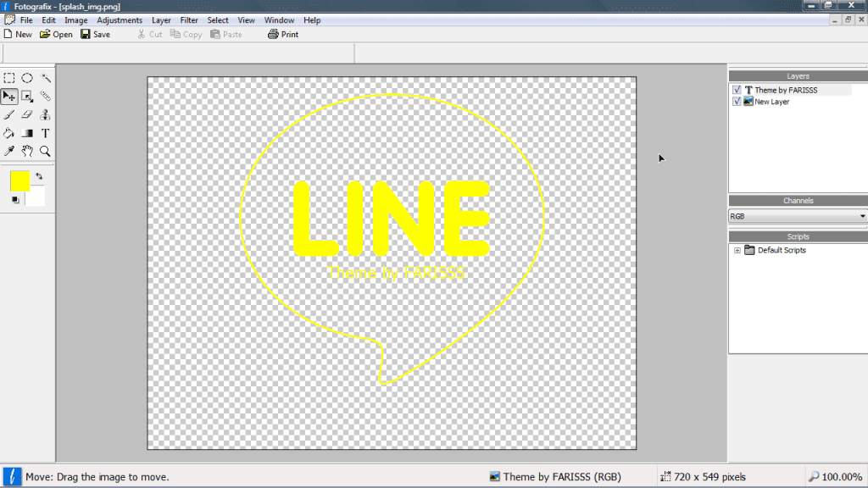
Task: Select the Rectangular Marquee tool
Action: point(8,79)
